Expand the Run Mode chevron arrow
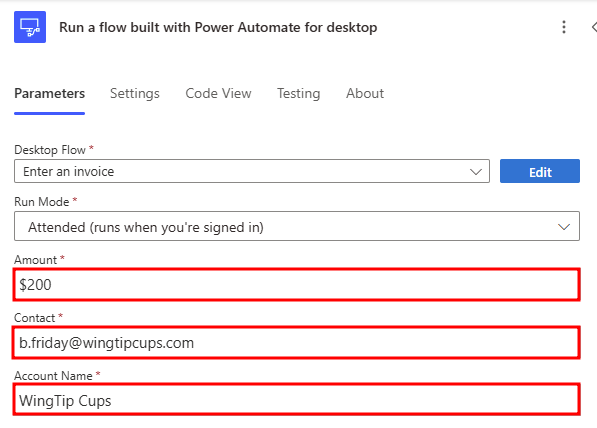This screenshot has width=597, height=428. coord(564,227)
